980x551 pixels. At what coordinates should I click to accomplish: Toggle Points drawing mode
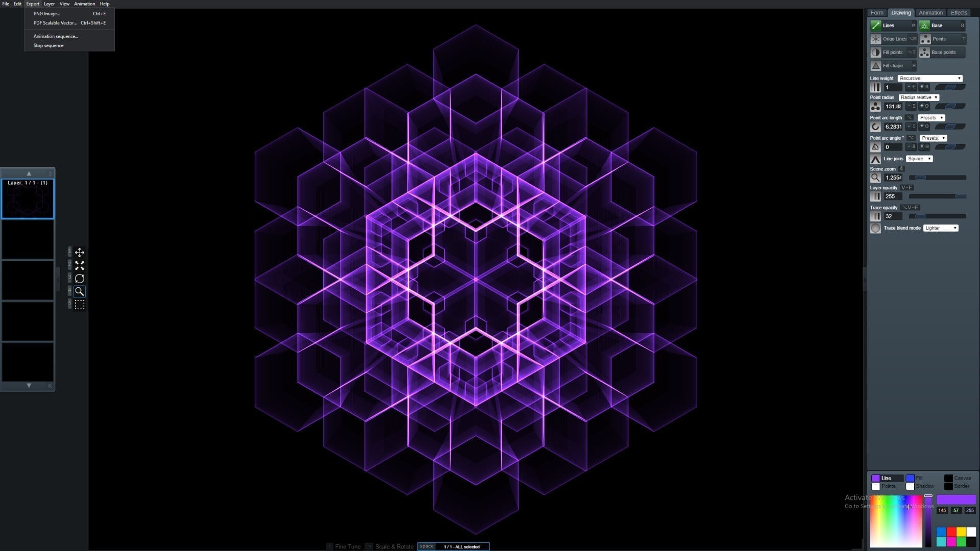pyautogui.click(x=942, y=39)
